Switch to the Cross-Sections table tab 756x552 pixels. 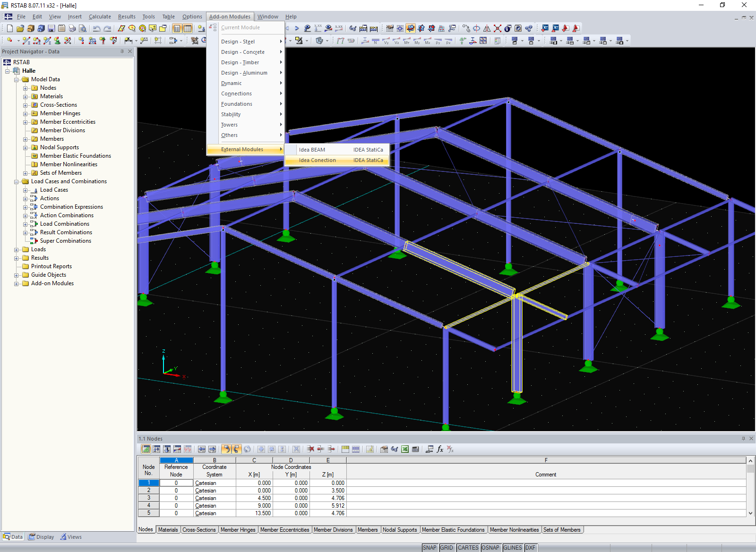pyautogui.click(x=199, y=530)
